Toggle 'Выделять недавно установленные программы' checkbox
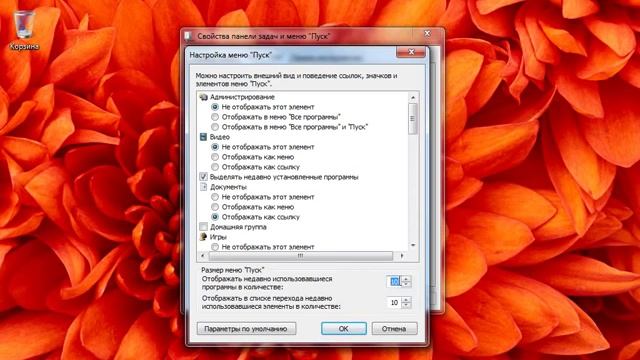640x360 pixels. tap(203, 177)
